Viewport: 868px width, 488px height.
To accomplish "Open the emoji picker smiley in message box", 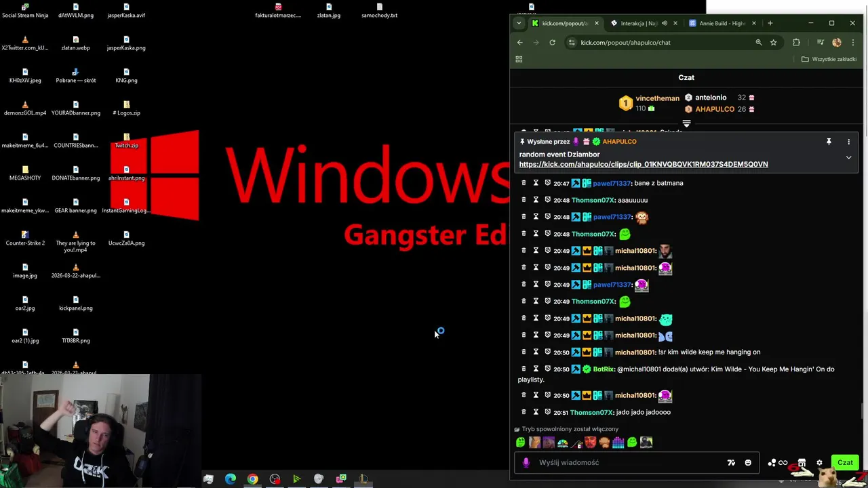I will tap(748, 463).
